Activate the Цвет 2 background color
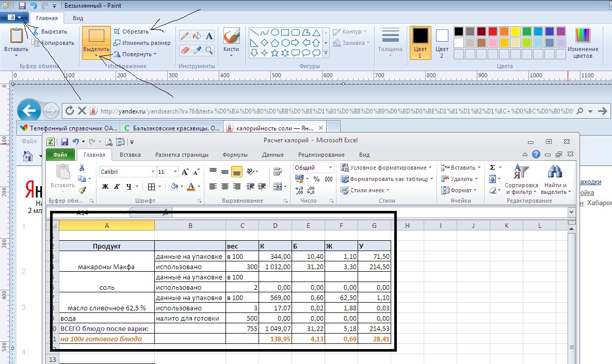 442,43
